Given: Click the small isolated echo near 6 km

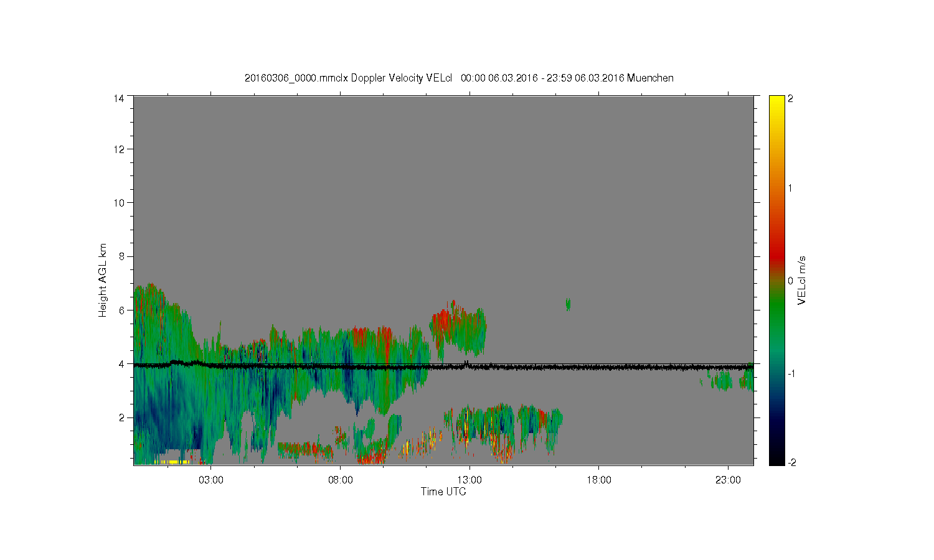Looking at the screenshot, I should click(568, 304).
